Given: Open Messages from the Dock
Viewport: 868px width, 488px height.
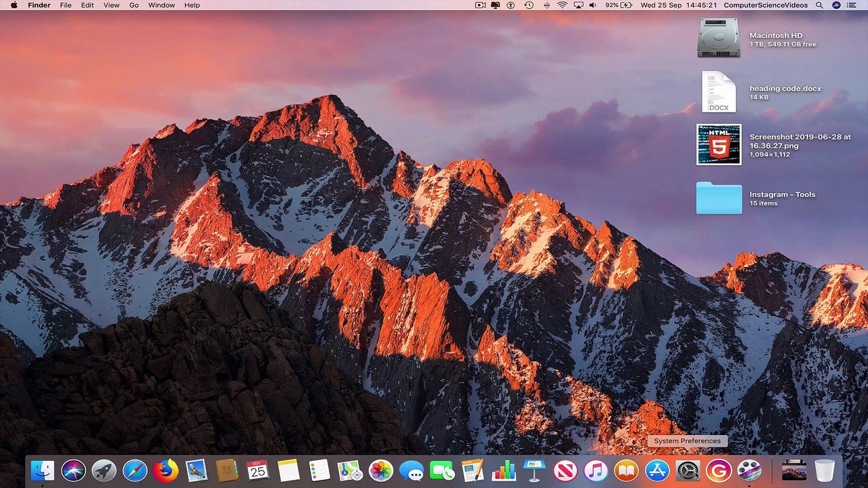Looking at the screenshot, I should (x=412, y=470).
